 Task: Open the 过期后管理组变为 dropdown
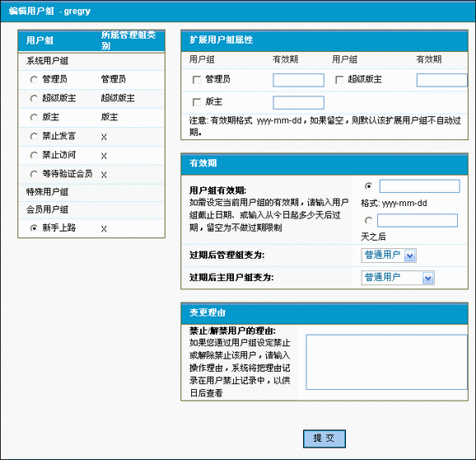pyautogui.click(x=389, y=256)
